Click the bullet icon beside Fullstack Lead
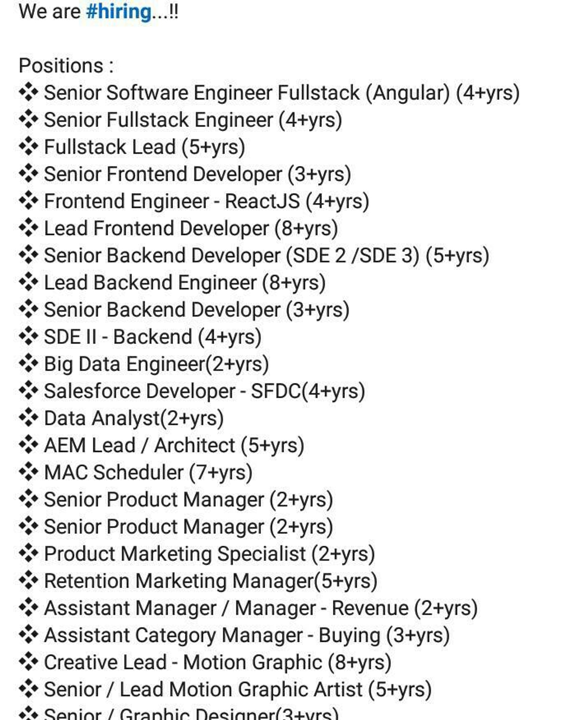 28,147
